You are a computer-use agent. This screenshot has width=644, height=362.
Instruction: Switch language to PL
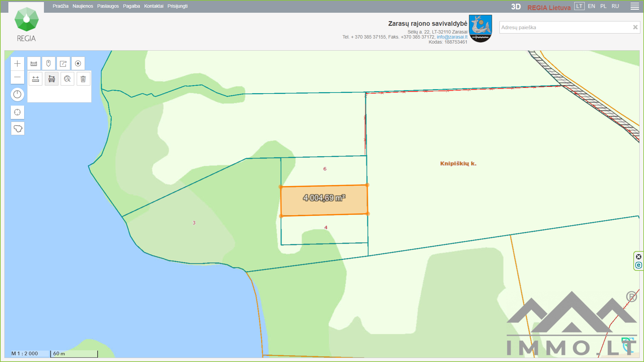(603, 6)
